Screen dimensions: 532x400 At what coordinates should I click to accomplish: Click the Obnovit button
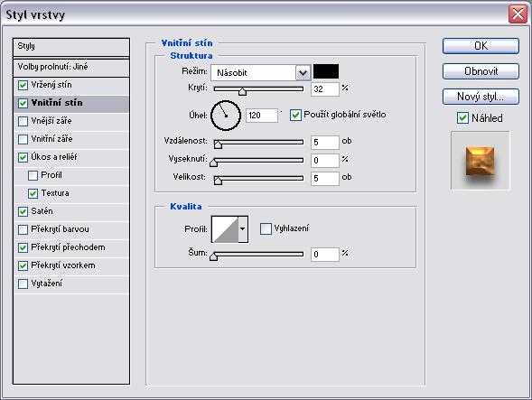point(481,71)
